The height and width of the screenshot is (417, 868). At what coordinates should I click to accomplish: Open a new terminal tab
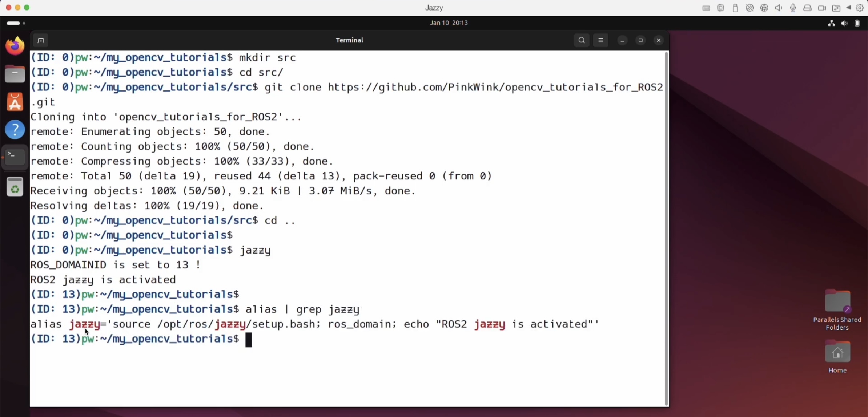click(41, 40)
